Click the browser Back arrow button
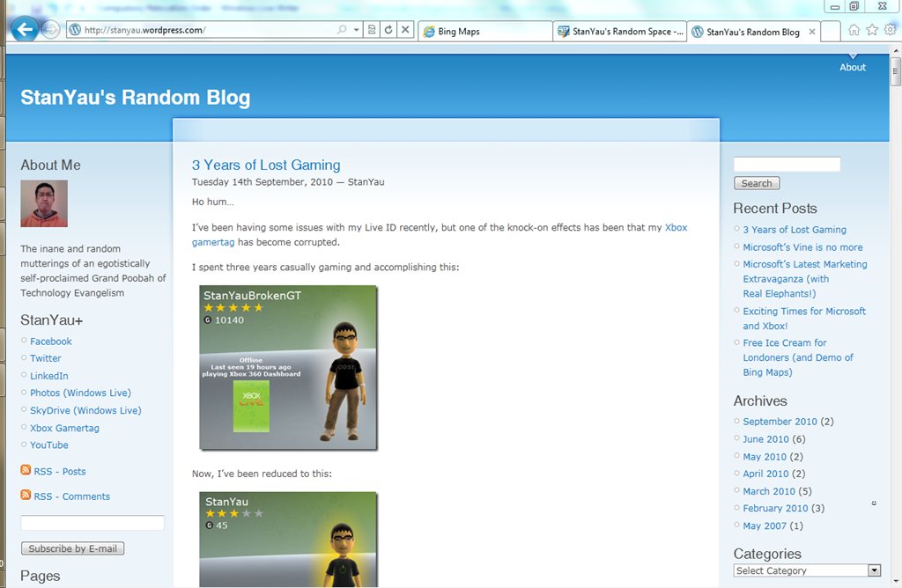902x588 pixels. [x=24, y=30]
